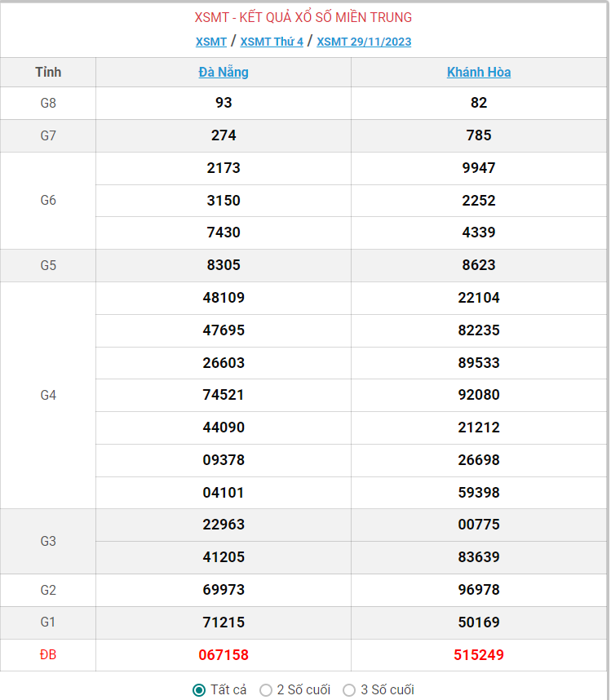Image resolution: width=611 pixels, height=700 pixels.
Task: Click the G8 result 93 for Đà Nẵng
Action: pos(224,103)
